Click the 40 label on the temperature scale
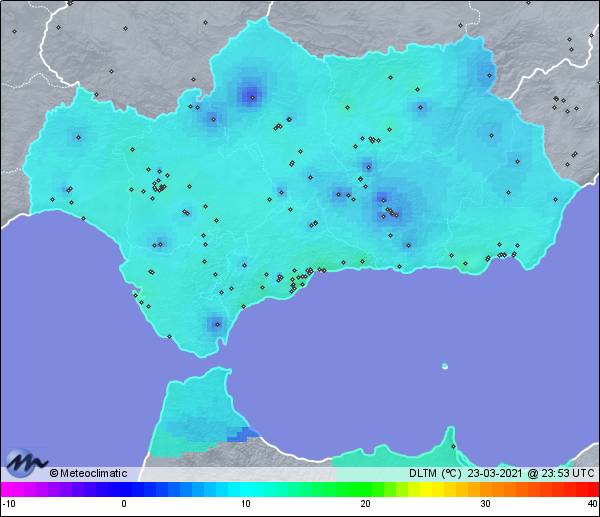The width and height of the screenshot is (600, 517). click(593, 504)
